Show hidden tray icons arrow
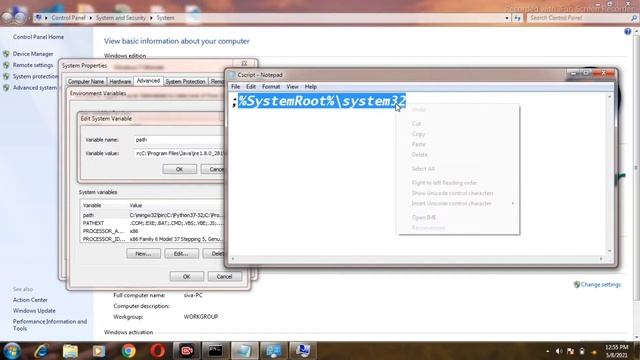This screenshot has width=640, height=360. click(x=547, y=351)
